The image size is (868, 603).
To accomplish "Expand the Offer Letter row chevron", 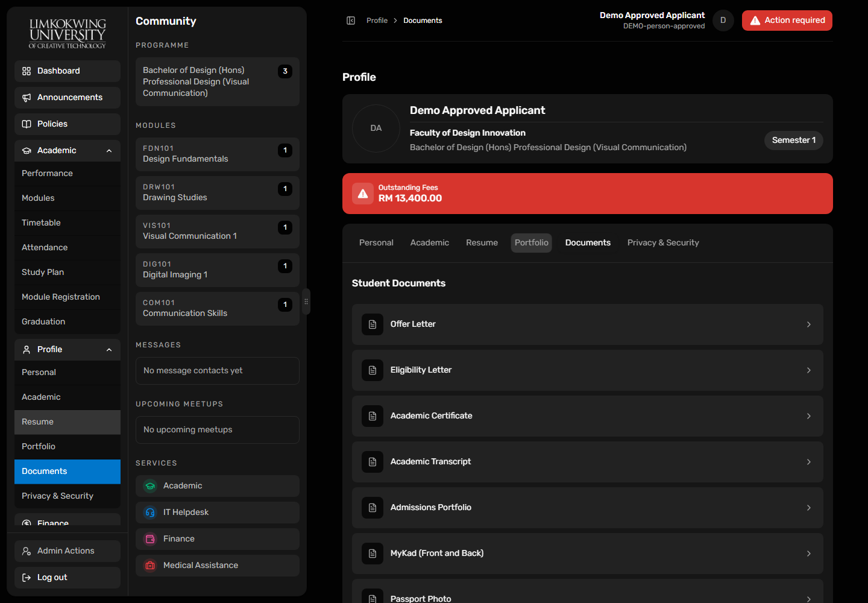I will tap(809, 324).
